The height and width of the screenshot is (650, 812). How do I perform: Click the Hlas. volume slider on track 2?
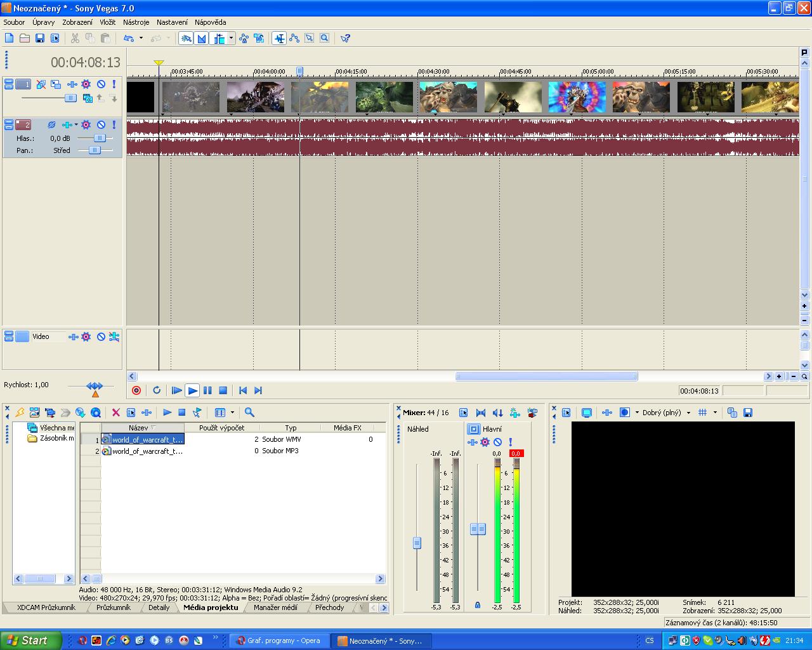(100, 138)
